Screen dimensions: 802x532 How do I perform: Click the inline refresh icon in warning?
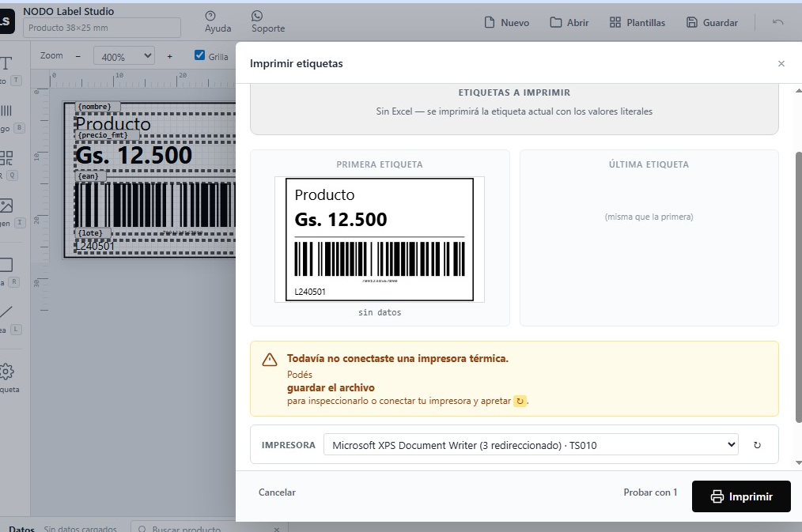[520, 401]
